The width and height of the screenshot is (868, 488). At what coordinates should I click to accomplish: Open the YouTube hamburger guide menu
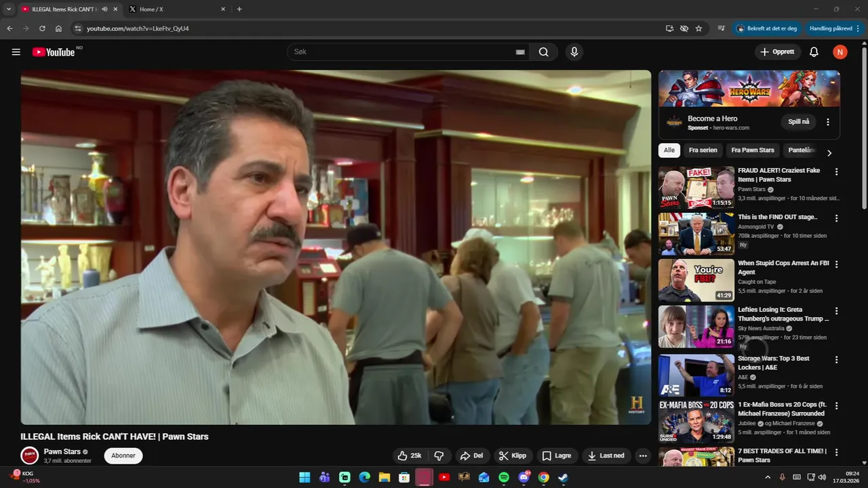[16, 52]
